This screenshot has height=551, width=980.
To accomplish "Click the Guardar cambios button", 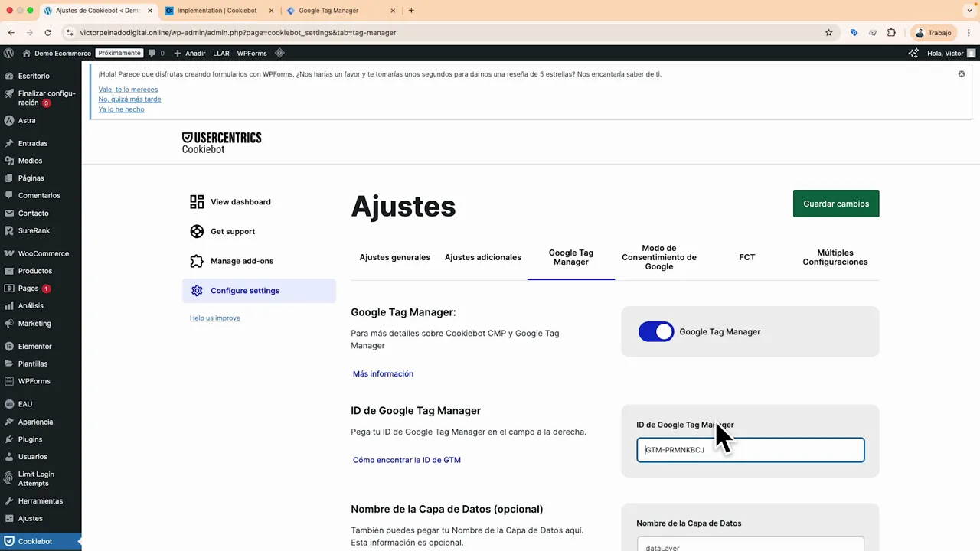I will [835, 204].
